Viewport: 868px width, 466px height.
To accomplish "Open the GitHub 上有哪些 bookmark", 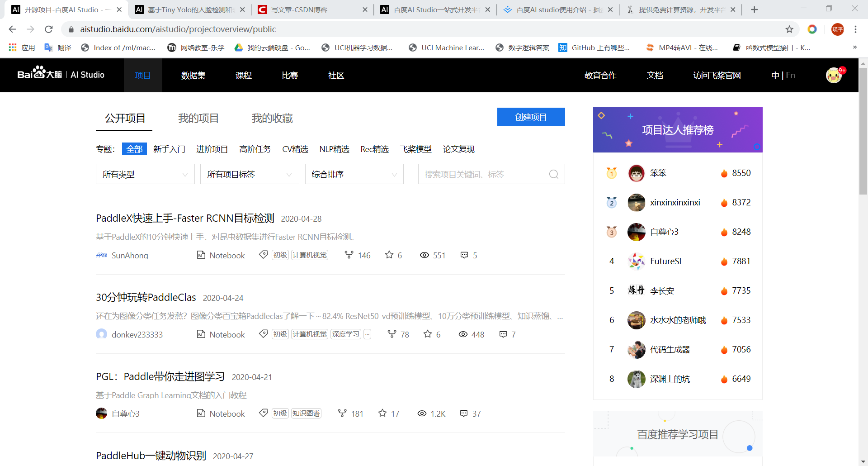I will tap(594, 48).
